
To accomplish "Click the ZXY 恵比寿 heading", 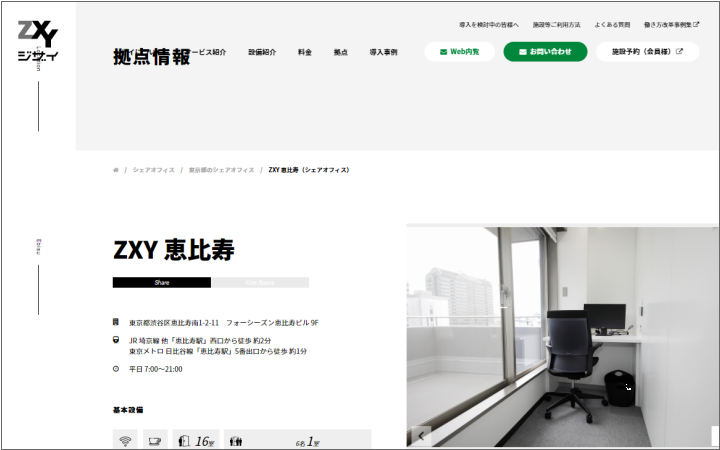I will pyautogui.click(x=174, y=250).
